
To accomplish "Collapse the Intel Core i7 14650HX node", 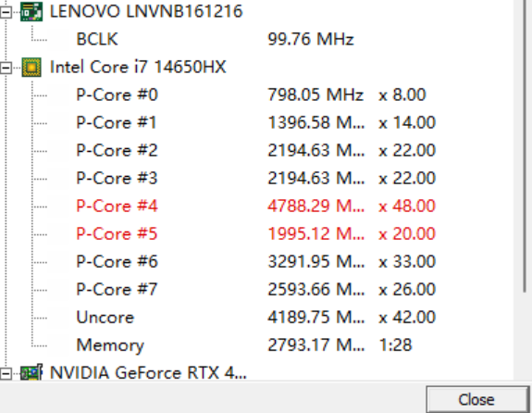I will [x=6, y=69].
